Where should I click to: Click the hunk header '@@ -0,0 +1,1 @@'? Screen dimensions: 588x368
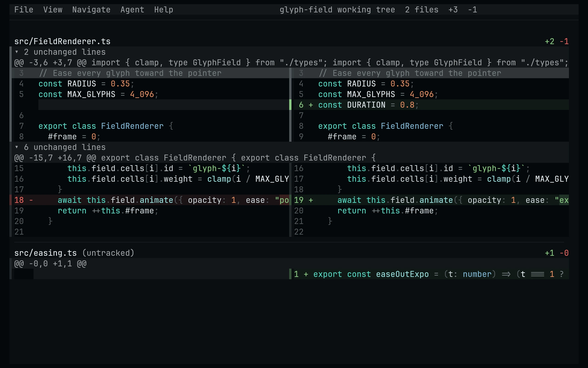290,264
